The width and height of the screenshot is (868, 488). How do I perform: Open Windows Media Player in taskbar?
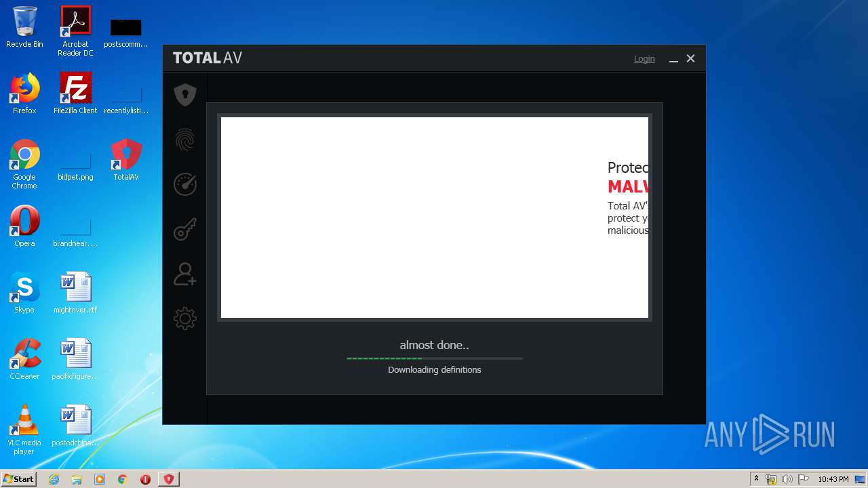point(100,479)
